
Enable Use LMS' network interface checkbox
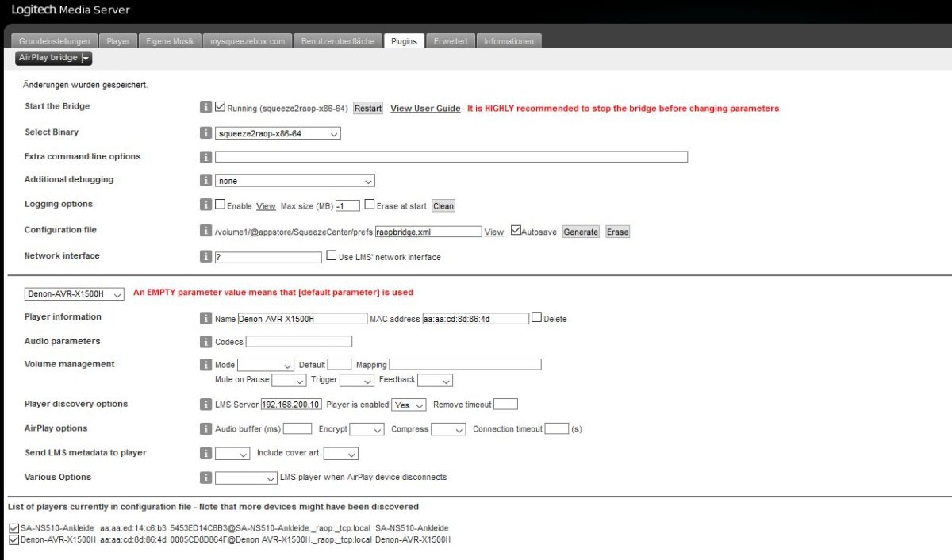[x=332, y=256]
